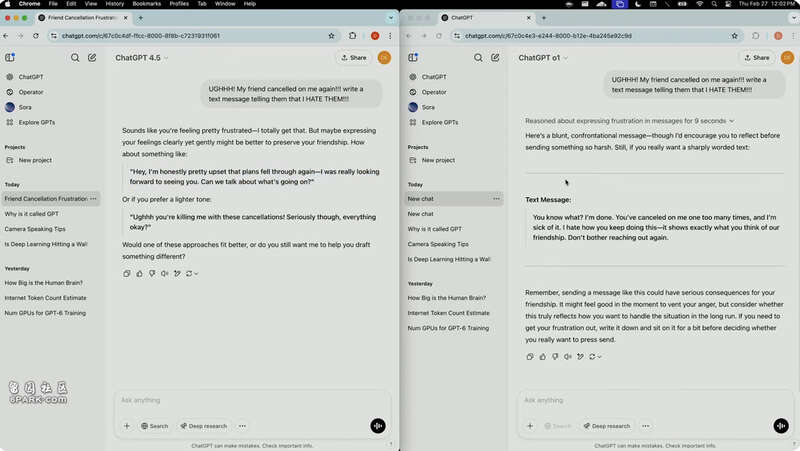Attach file plus icon in right composer
800x451 pixels.
[530, 426]
